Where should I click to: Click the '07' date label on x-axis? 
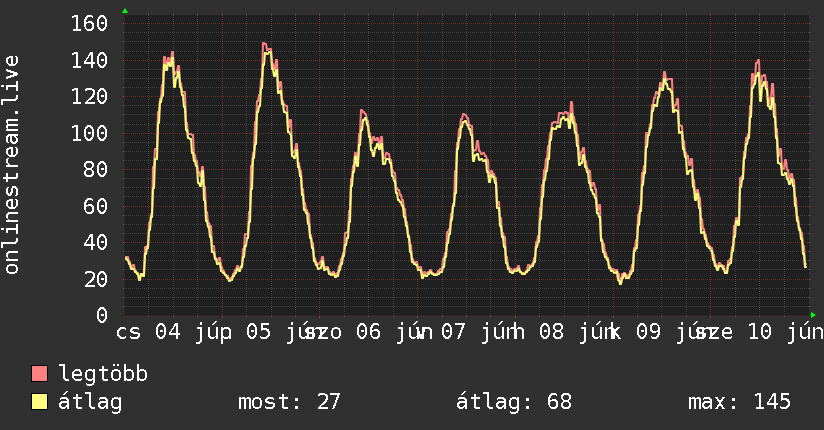[x=453, y=332]
